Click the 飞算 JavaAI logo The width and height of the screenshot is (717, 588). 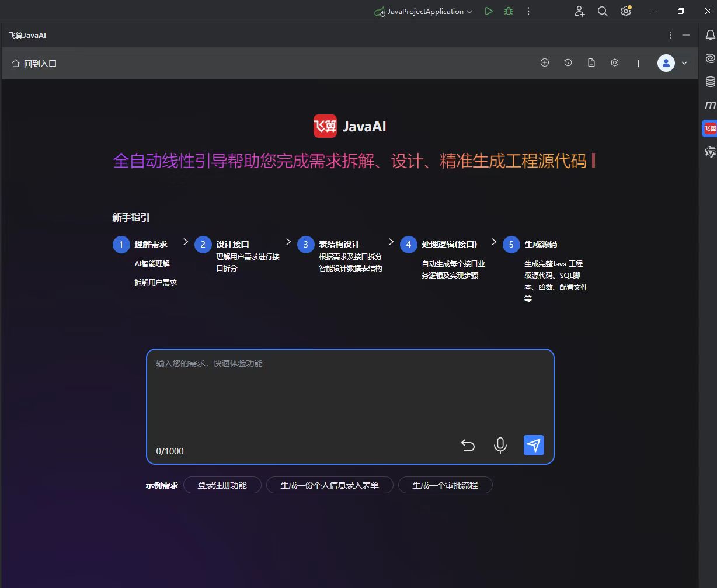click(x=350, y=126)
